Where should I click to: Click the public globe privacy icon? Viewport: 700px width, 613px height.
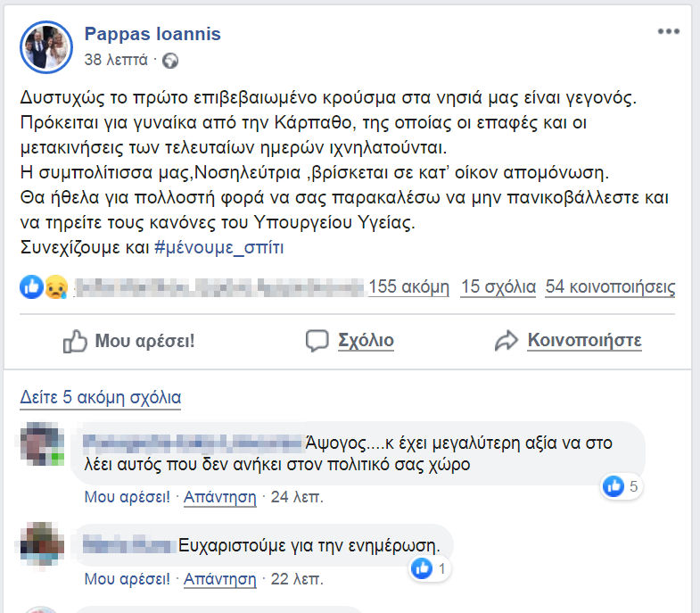[170, 61]
